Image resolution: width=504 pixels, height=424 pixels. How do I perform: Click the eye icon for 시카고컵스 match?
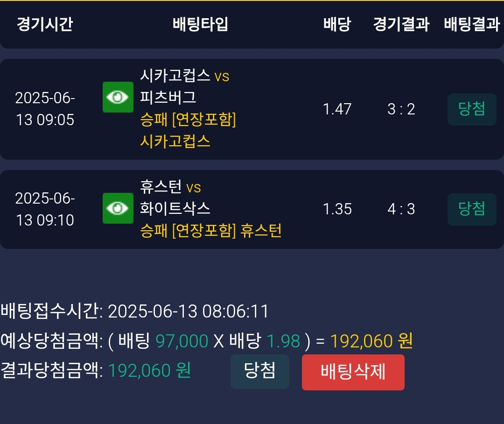[x=118, y=97]
